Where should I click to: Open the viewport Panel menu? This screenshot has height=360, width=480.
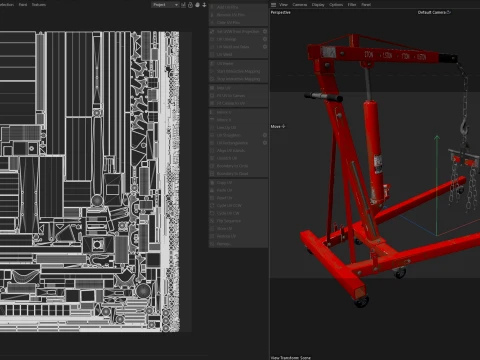366,5
